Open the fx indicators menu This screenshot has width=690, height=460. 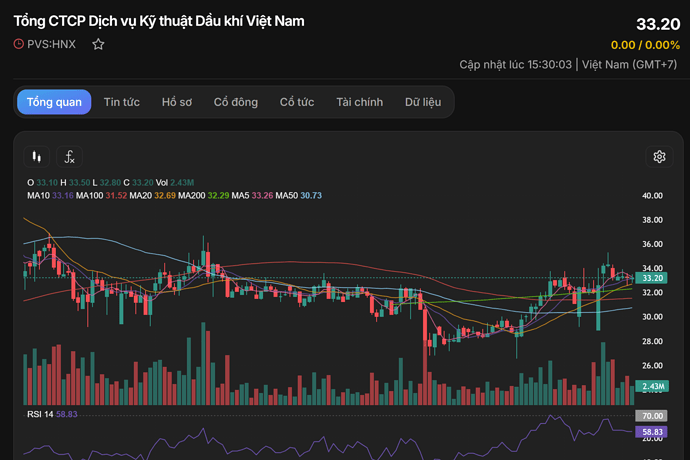click(x=70, y=157)
